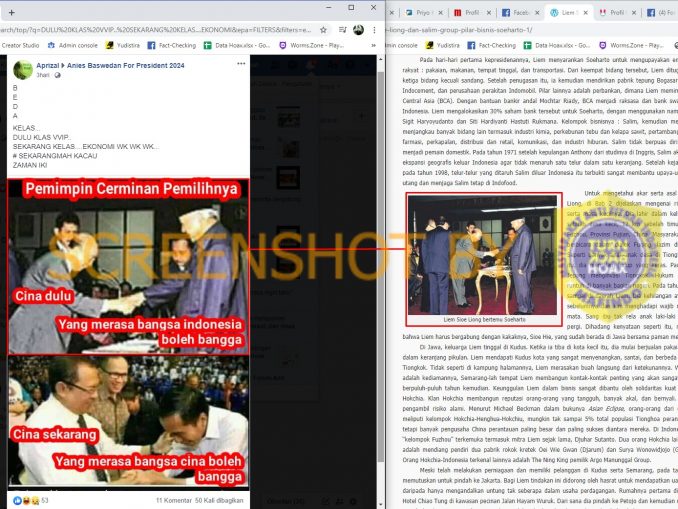The image size is (678, 509).
Task: Bookmark this page with the star icon
Action: click(x=323, y=30)
